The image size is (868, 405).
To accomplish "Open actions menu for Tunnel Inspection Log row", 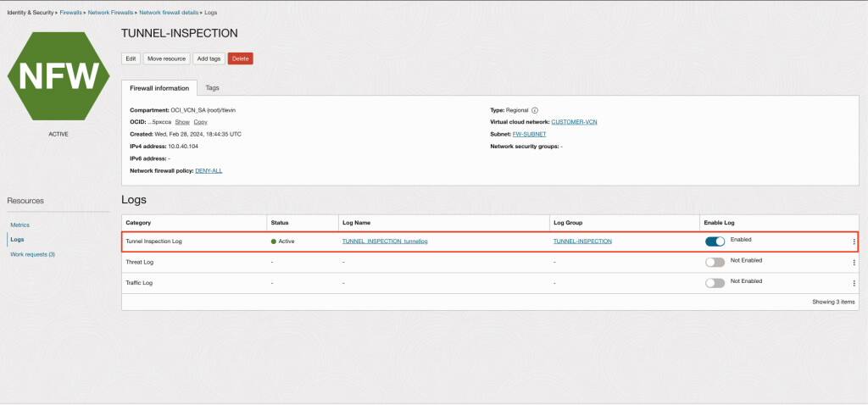I will (854, 241).
